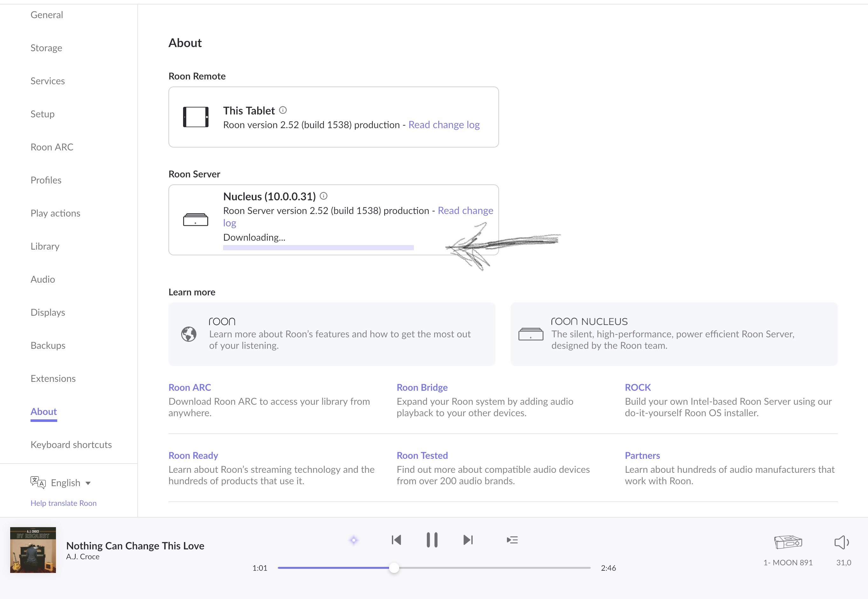The height and width of the screenshot is (599, 868).
Task: Click the globe icon in the roon card
Action: (x=189, y=334)
